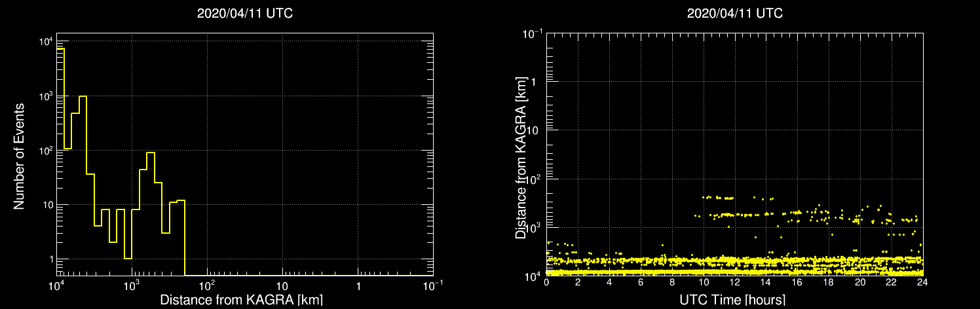The width and height of the screenshot is (980, 309).
Task: Click the '16' tick on UTC Time axis
Action: point(797,283)
